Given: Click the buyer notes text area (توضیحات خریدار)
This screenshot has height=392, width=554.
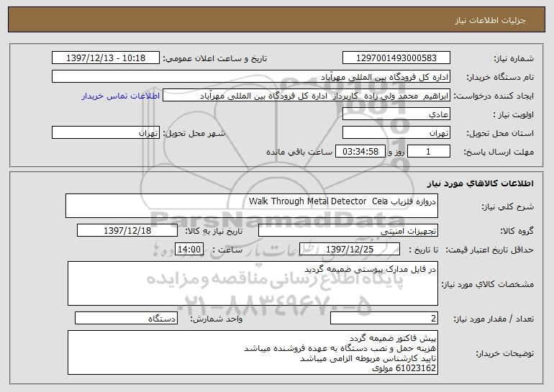Looking at the screenshot, I should pyautogui.click(x=251, y=353).
